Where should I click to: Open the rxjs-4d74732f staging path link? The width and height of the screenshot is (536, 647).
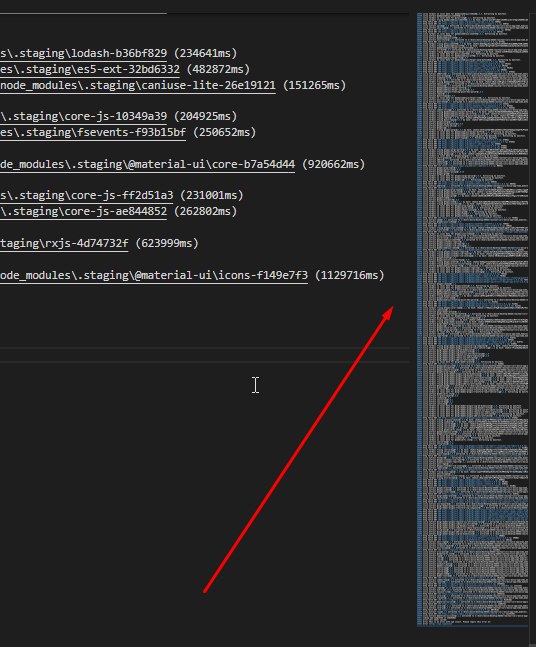pyautogui.click(x=64, y=243)
